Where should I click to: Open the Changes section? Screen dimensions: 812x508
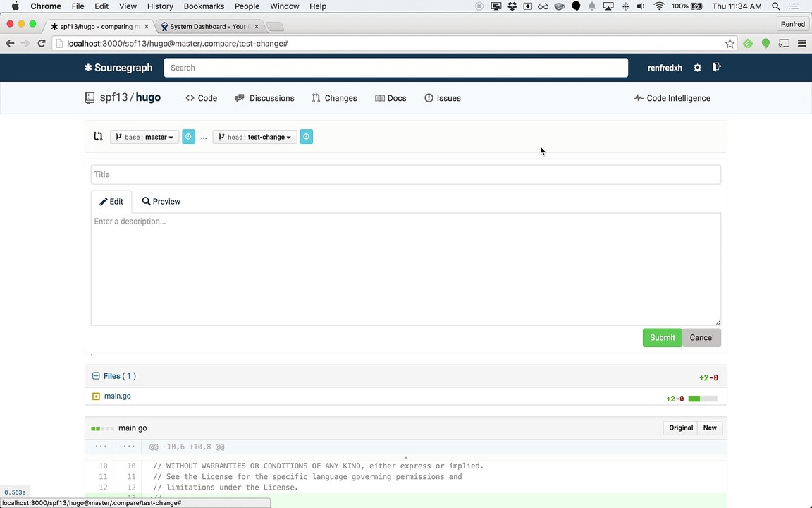[335, 98]
